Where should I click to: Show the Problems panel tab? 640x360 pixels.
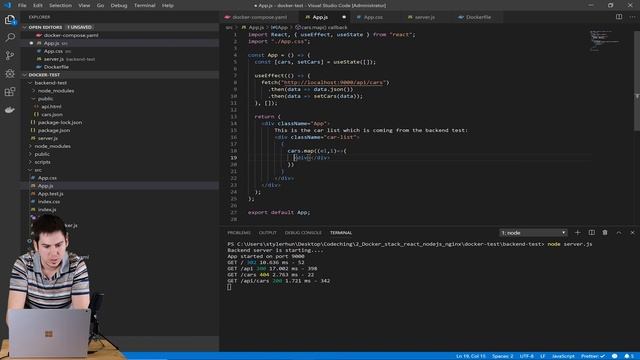(239, 233)
